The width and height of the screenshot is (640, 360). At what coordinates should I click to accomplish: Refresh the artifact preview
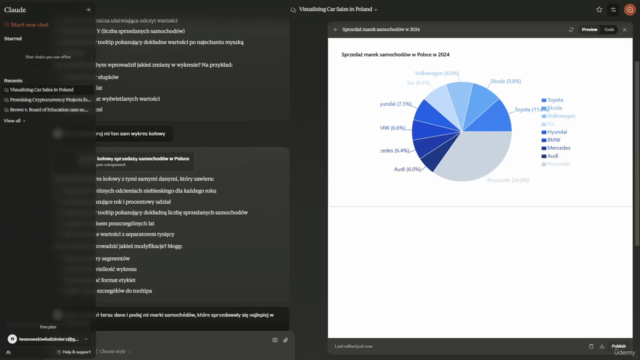[x=571, y=29]
